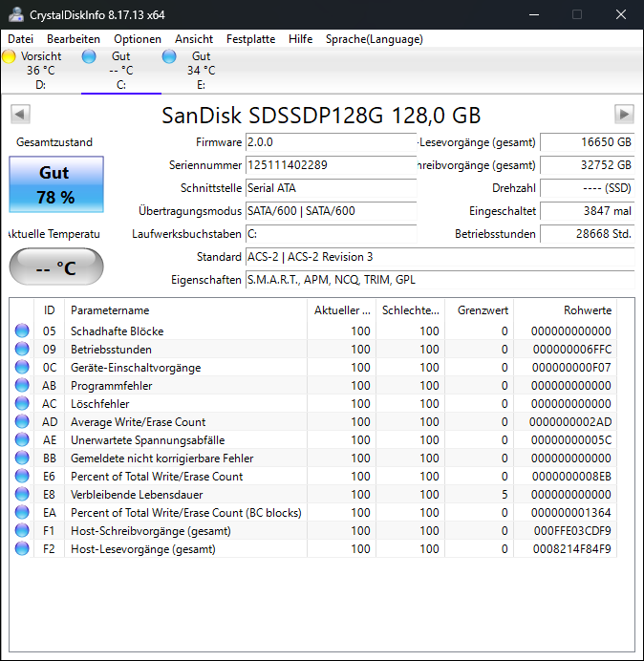Click the Parametername column header
Image resolution: width=644 pixels, height=661 pixels.
pos(185,310)
